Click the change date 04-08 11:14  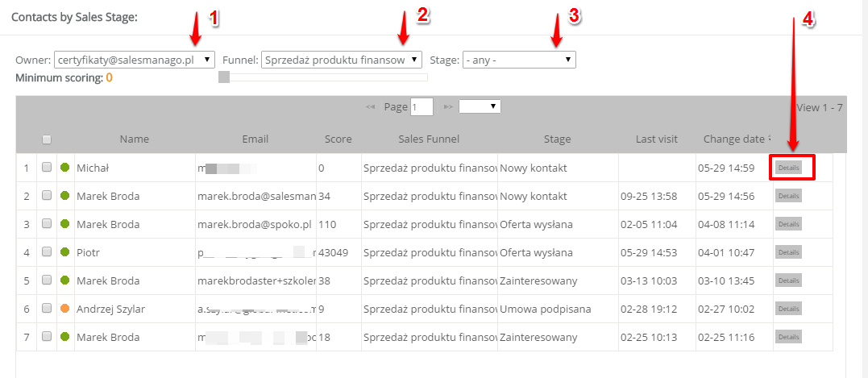[725, 225]
